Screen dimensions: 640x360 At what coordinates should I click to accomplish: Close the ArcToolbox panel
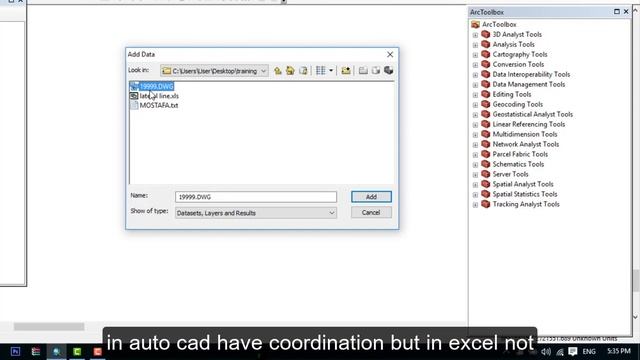click(626, 12)
